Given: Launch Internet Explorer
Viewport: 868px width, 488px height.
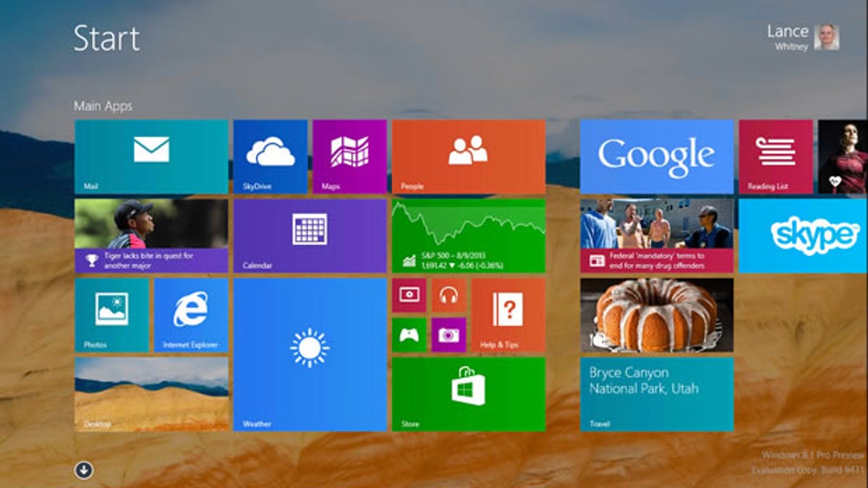Looking at the screenshot, I should [x=190, y=314].
